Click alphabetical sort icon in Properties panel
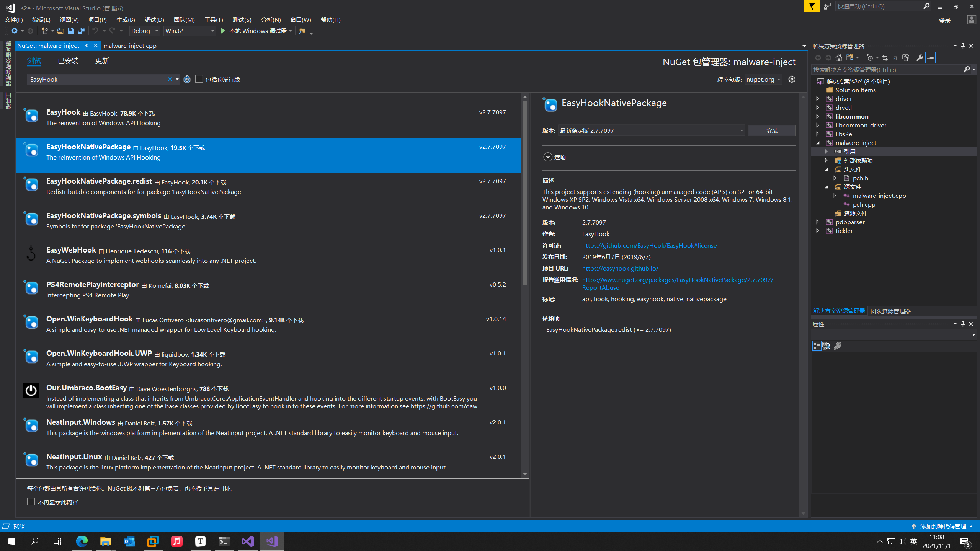 pos(826,346)
